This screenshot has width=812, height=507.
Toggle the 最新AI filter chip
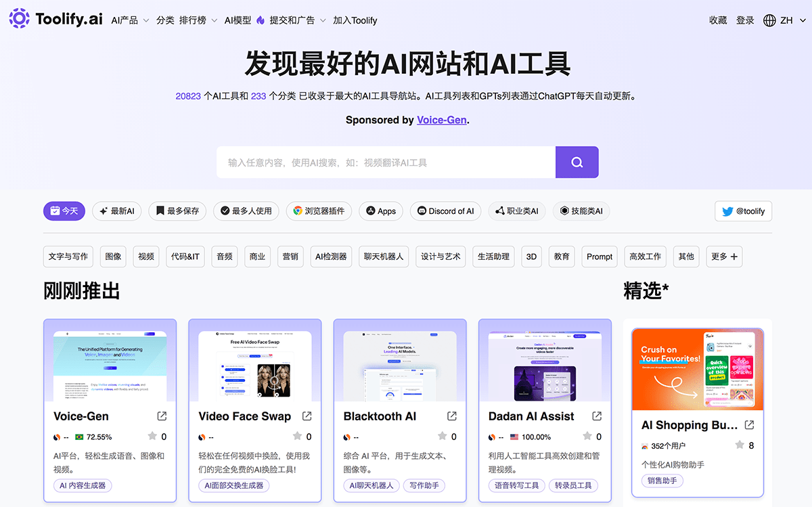point(116,211)
